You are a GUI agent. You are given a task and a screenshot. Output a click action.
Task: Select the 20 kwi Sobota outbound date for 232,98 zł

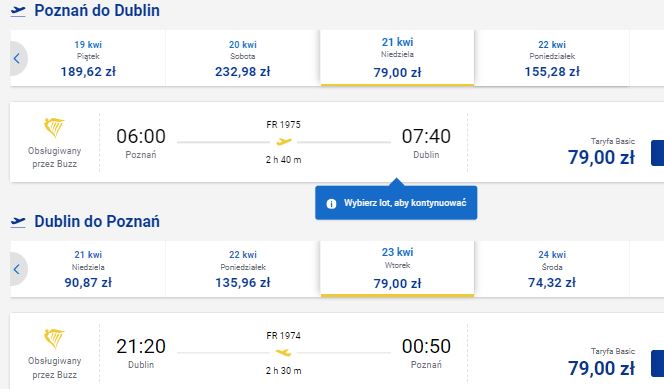point(243,58)
